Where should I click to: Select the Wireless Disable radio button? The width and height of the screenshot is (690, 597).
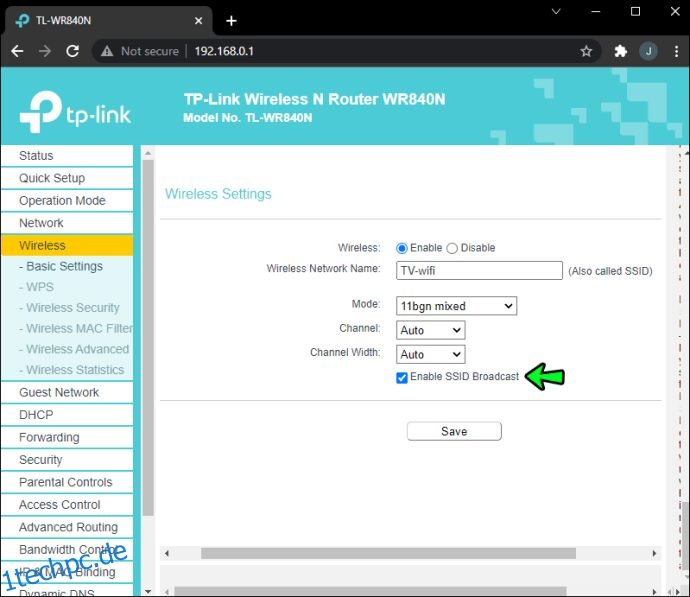[x=452, y=248]
